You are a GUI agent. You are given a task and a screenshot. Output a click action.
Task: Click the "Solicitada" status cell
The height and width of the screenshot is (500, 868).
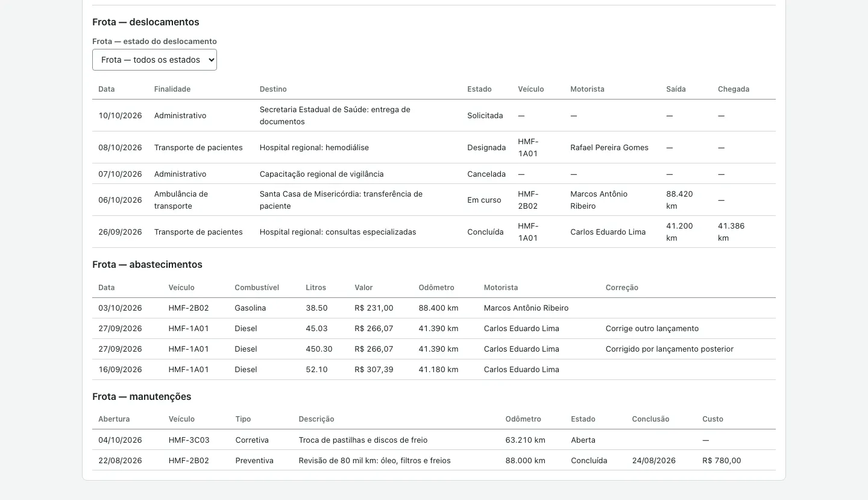(x=485, y=116)
